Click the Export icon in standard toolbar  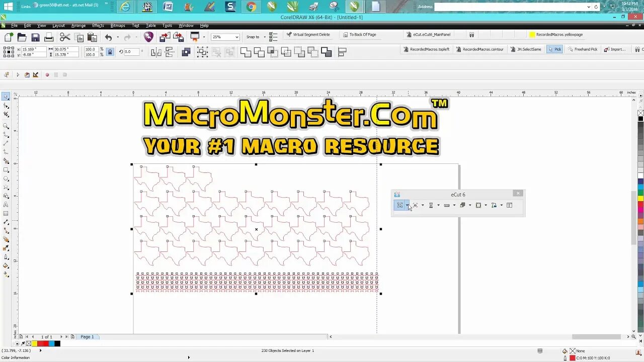click(x=178, y=37)
